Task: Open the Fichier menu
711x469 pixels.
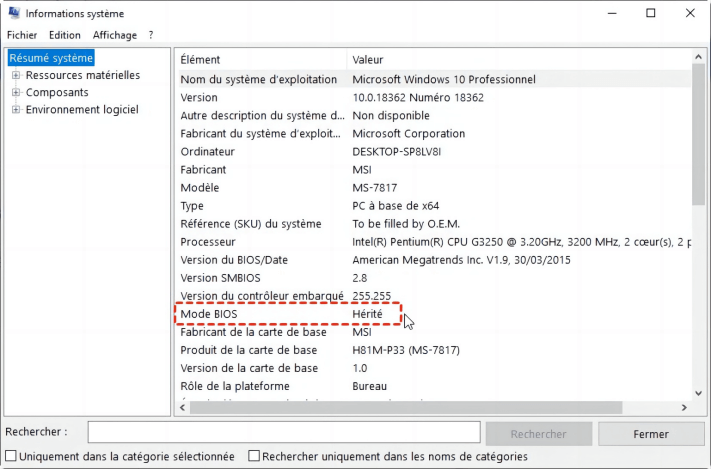Action: tap(22, 35)
